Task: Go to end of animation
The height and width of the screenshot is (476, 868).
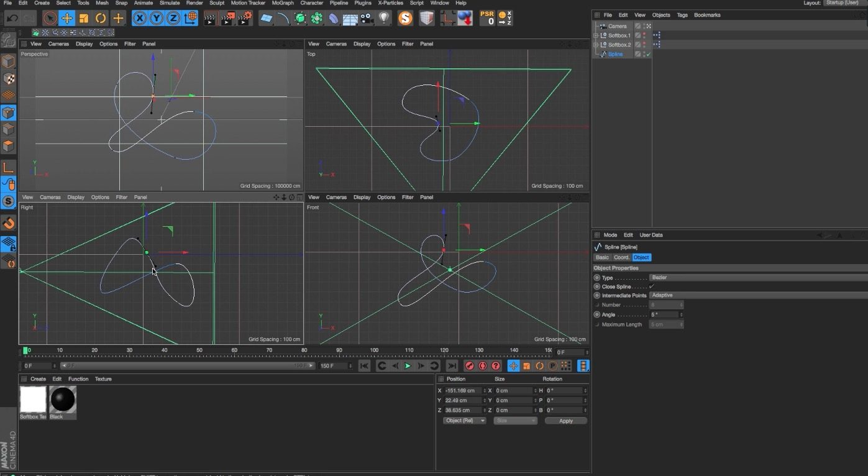Action: click(x=452, y=366)
